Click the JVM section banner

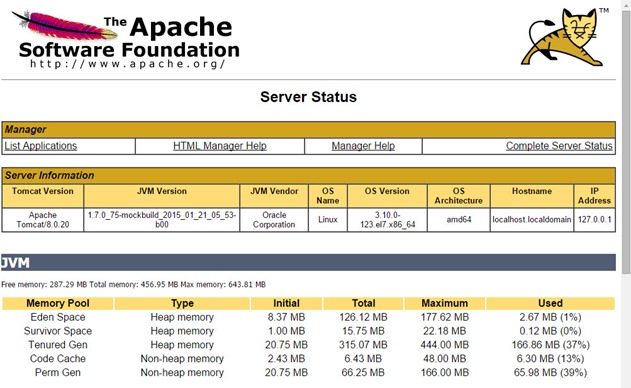(308, 262)
